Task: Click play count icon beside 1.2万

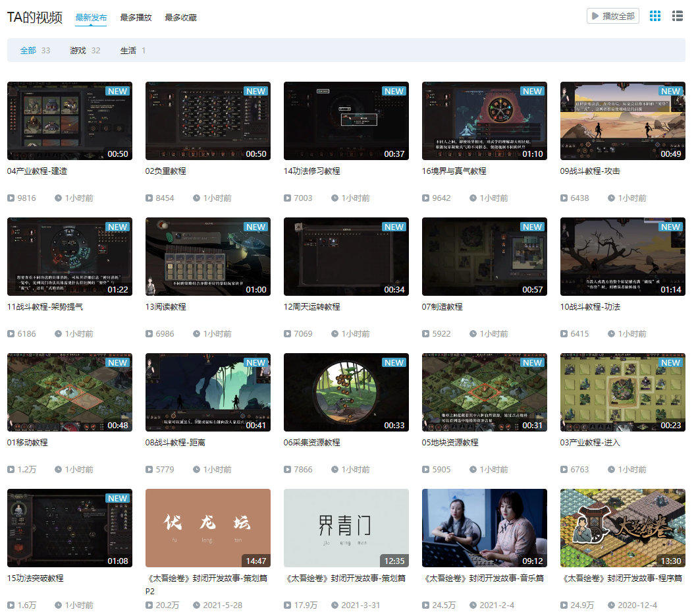Action: coord(11,470)
